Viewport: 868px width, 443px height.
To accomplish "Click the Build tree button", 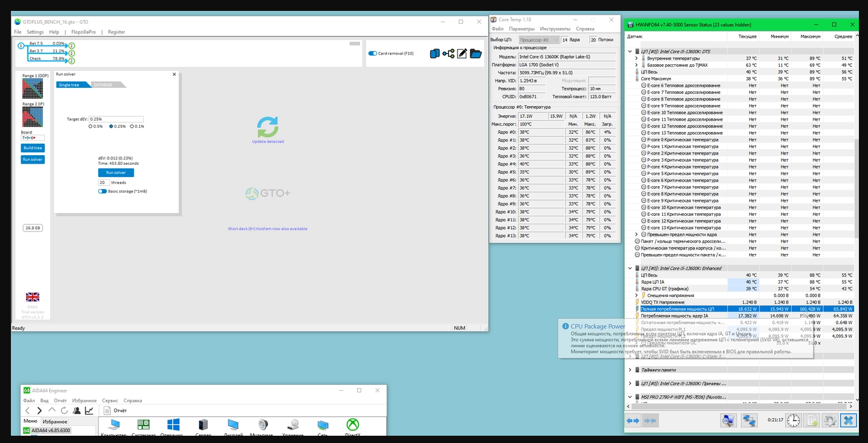I will (x=33, y=148).
